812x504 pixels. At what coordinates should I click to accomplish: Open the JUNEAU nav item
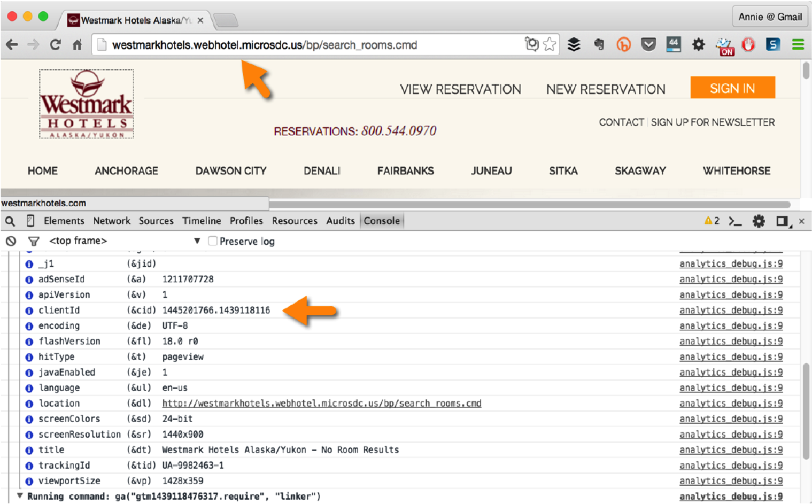tap(491, 170)
